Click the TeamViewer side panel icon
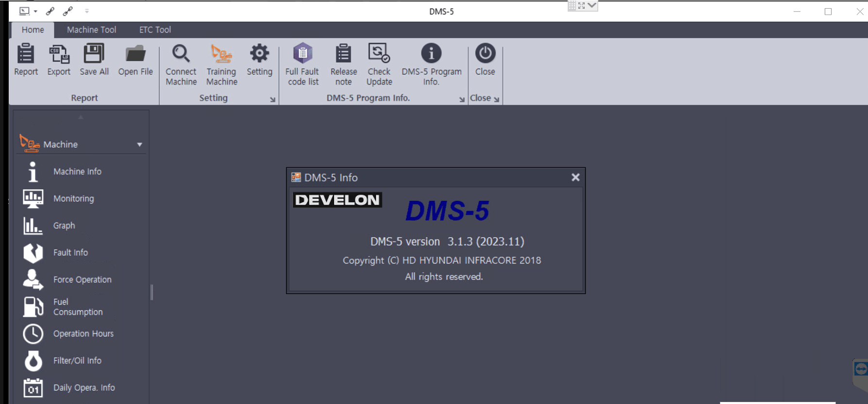The height and width of the screenshot is (404, 868). [x=860, y=369]
